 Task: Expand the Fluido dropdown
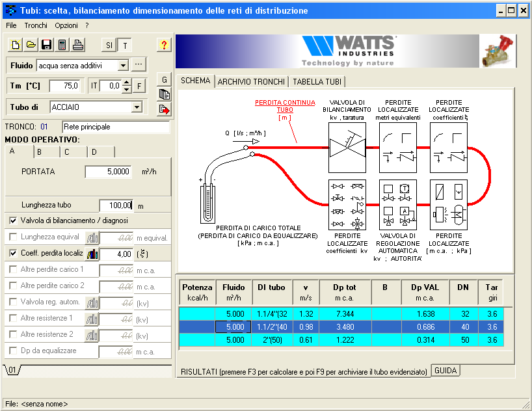click(123, 65)
